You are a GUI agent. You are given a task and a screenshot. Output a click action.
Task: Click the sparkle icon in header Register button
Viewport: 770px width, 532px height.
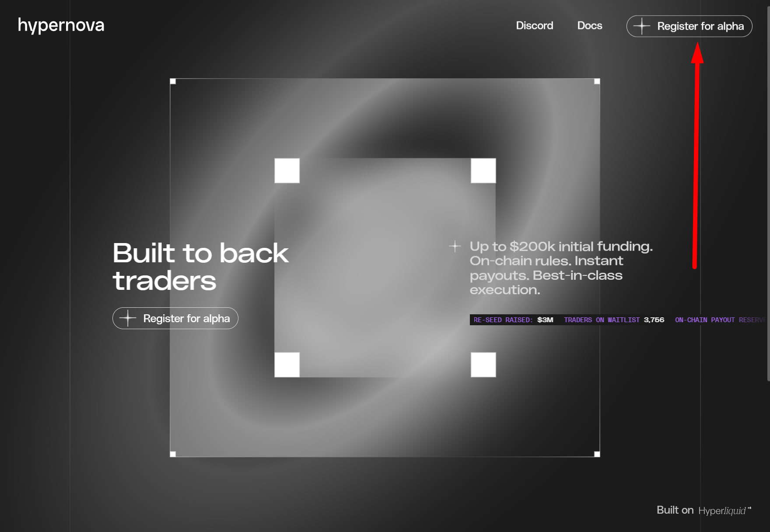point(642,26)
